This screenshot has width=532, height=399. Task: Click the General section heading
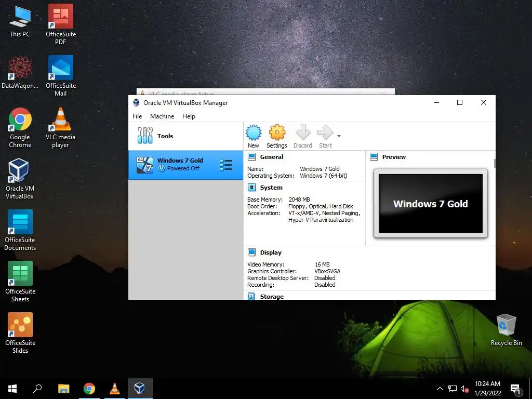271,157
